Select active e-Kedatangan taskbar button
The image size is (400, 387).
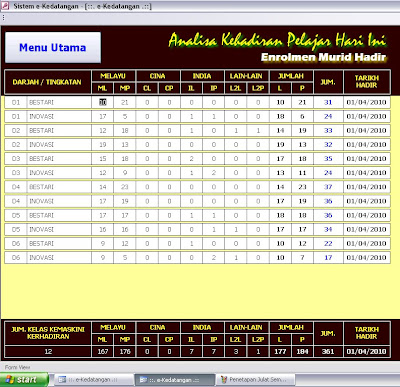point(175,380)
